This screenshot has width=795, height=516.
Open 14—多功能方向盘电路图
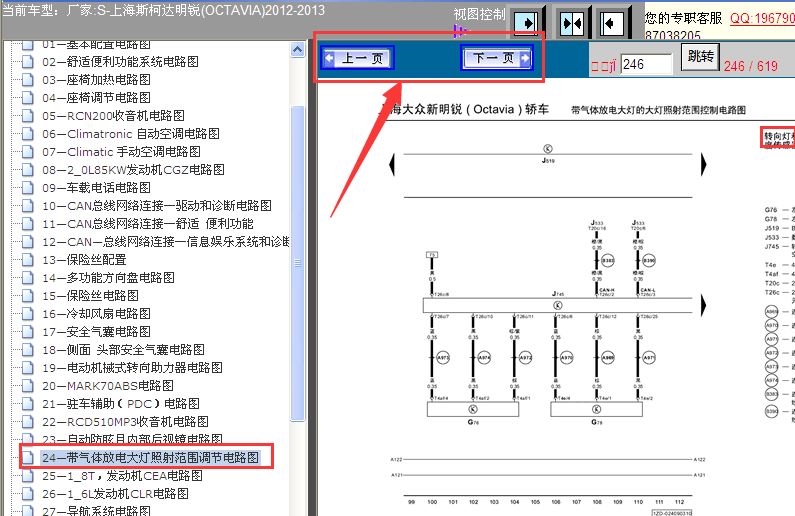tap(109, 278)
